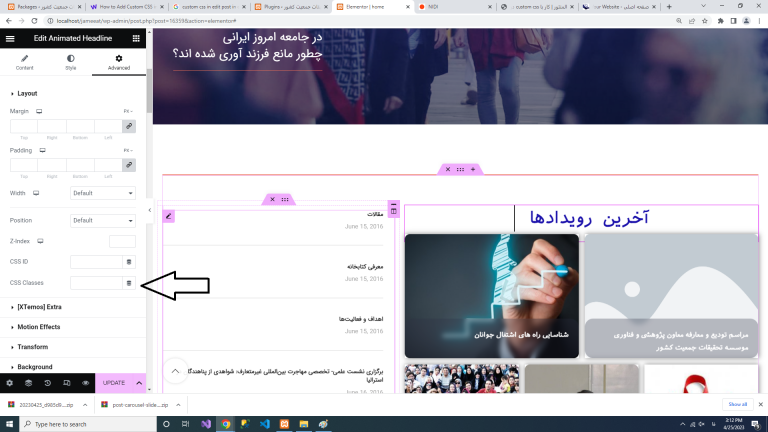Link the margin values together

pos(128,126)
